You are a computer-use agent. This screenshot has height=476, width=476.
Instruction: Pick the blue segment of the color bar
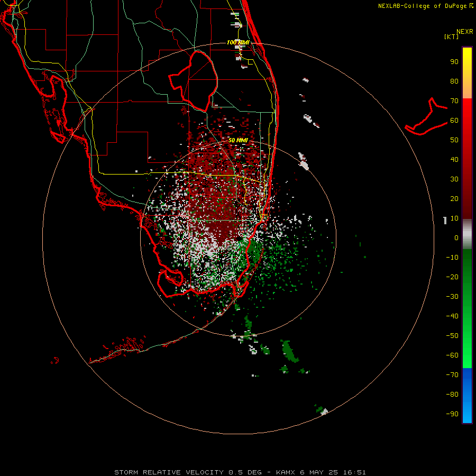click(x=467, y=395)
